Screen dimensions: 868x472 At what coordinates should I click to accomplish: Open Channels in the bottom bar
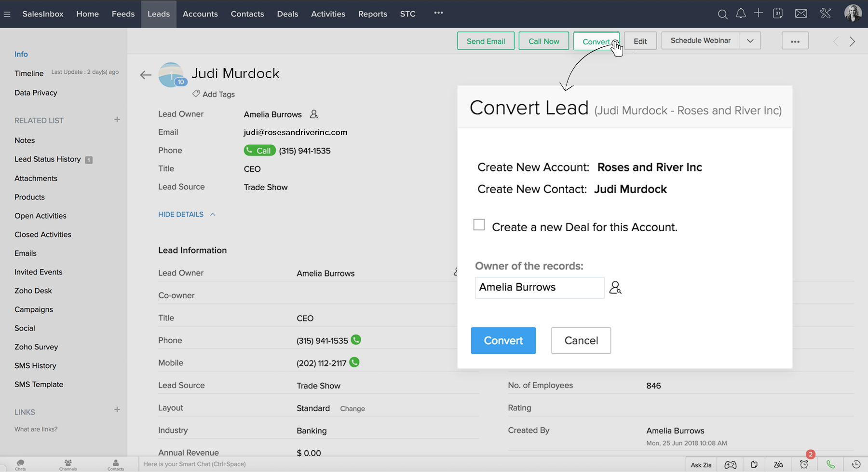tap(68, 464)
